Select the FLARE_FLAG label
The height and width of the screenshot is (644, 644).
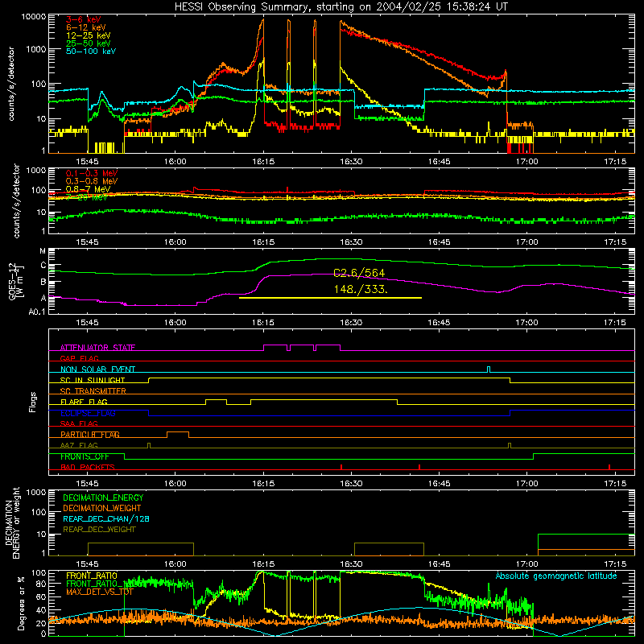[84, 402]
